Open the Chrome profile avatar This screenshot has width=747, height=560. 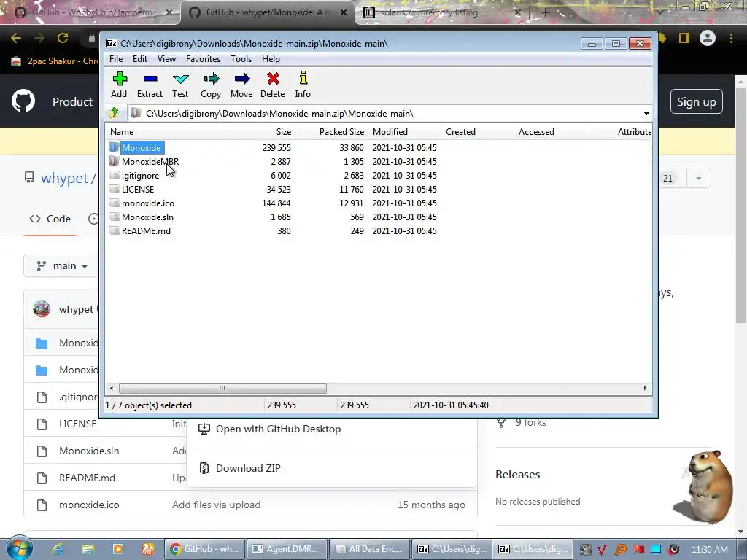(708, 38)
